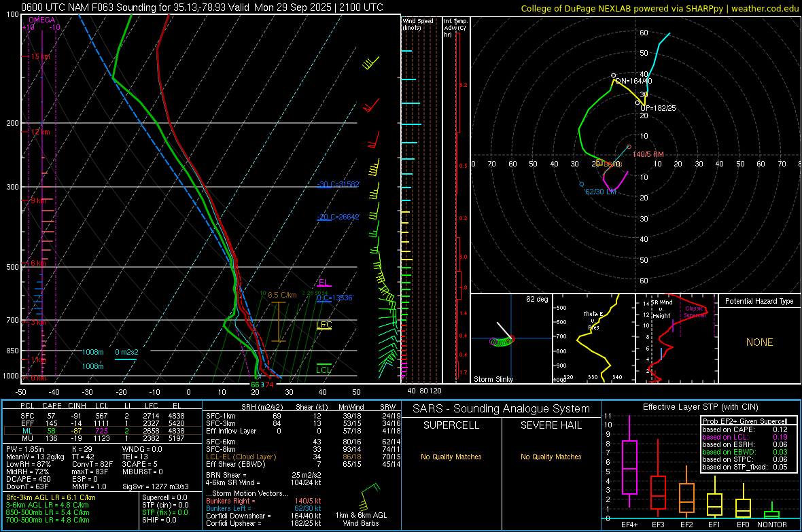This screenshot has height=532, width=802.
Task: Click the '0 m2s2' inflow layer value
Action: click(126, 352)
